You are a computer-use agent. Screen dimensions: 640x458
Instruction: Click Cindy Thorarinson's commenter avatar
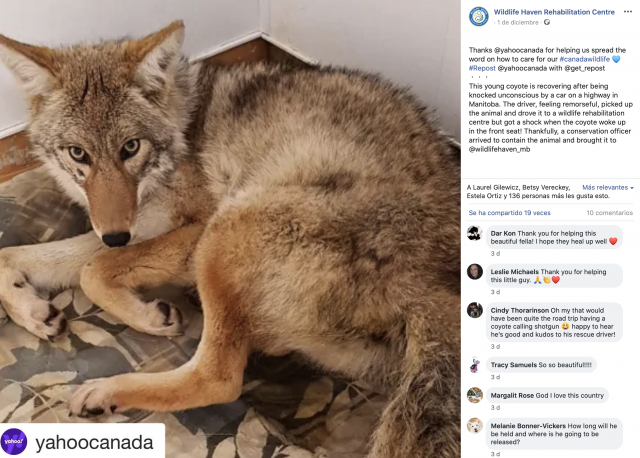(x=475, y=310)
